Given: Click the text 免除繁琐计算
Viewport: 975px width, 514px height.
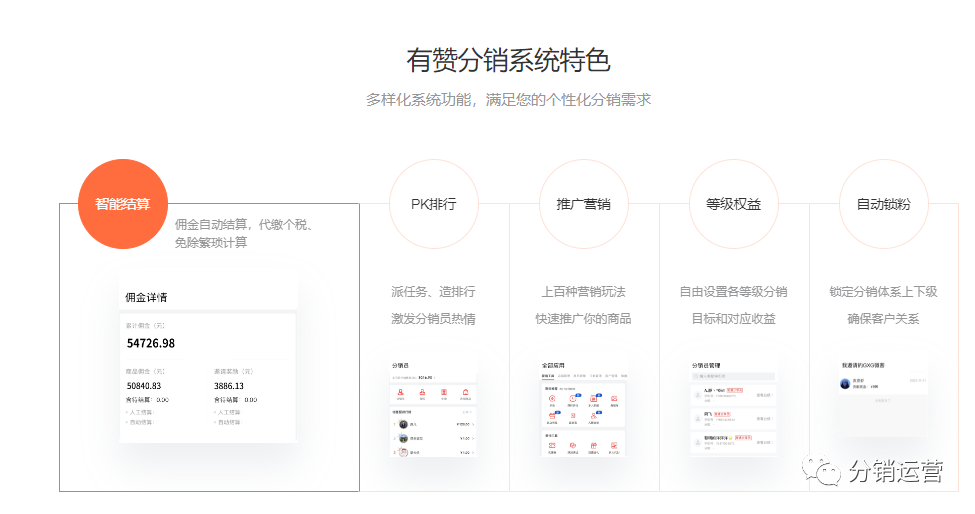Looking at the screenshot, I should (211, 242).
